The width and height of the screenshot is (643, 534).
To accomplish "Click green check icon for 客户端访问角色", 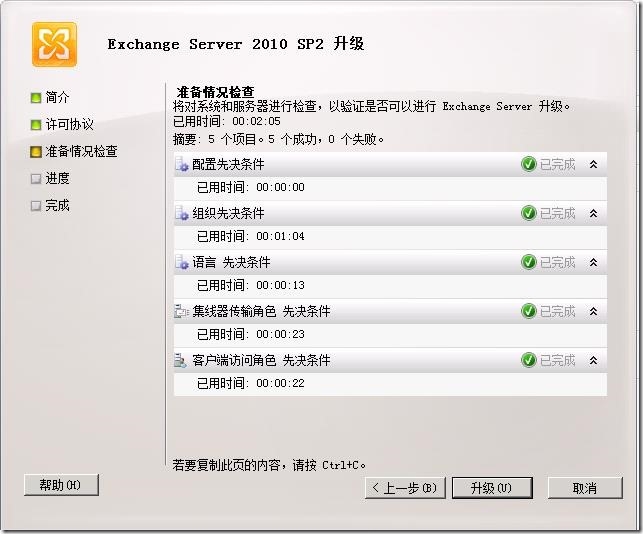I will [529, 360].
